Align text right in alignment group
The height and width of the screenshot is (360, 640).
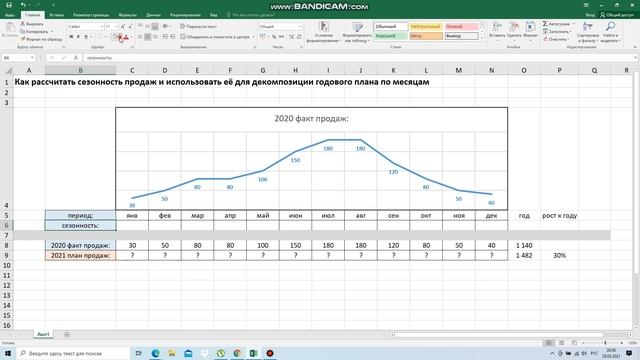155,37
